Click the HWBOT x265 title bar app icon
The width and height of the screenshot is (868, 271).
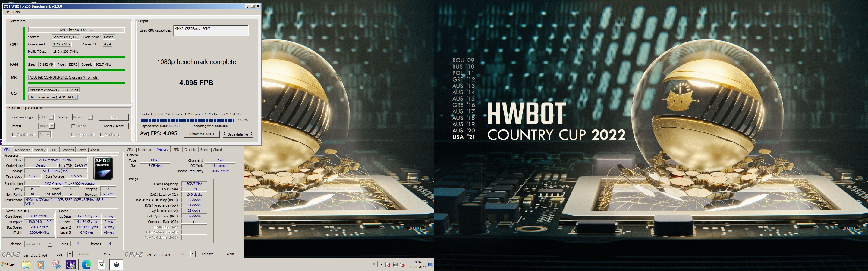pos(6,6)
